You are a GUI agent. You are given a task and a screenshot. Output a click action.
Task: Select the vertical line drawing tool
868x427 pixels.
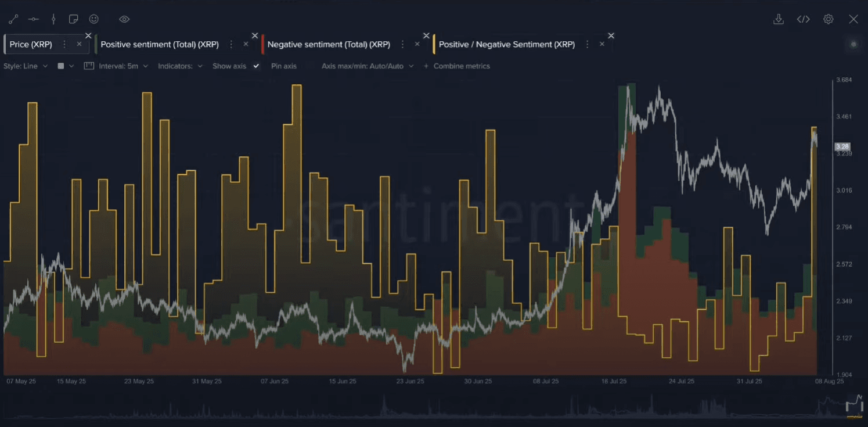click(x=53, y=19)
